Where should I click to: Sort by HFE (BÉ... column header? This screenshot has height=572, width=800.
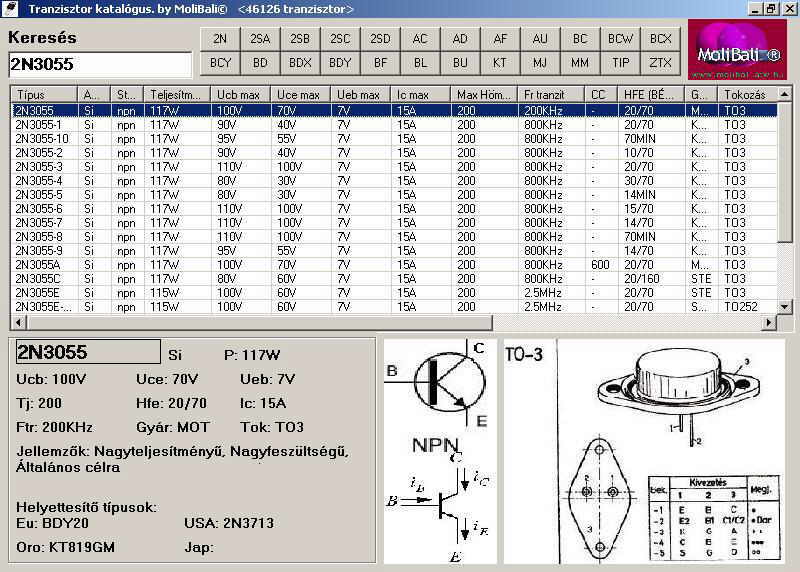tap(651, 94)
